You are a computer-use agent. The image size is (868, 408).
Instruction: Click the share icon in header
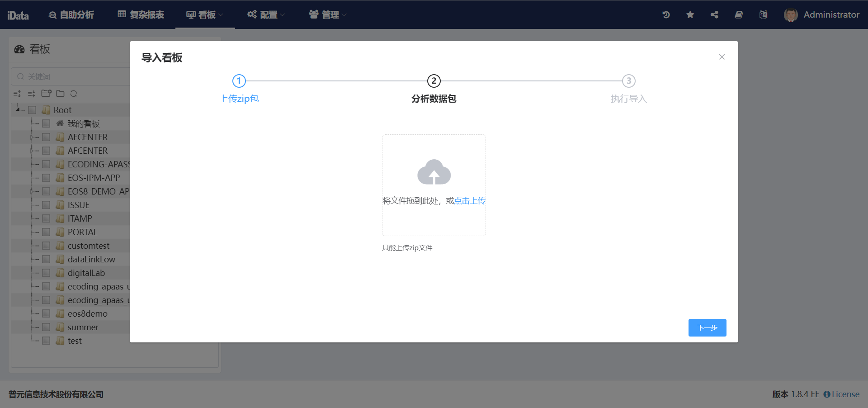pos(714,14)
